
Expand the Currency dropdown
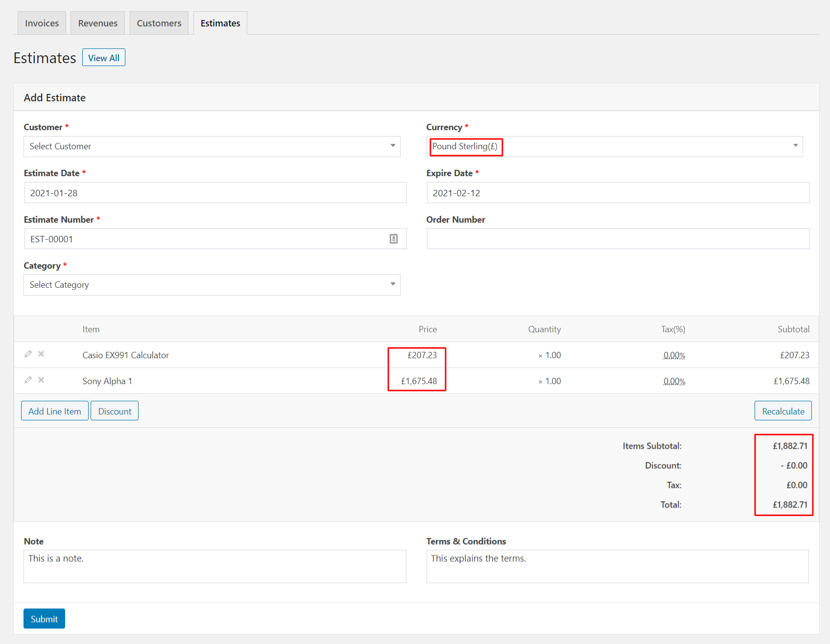click(x=615, y=146)
